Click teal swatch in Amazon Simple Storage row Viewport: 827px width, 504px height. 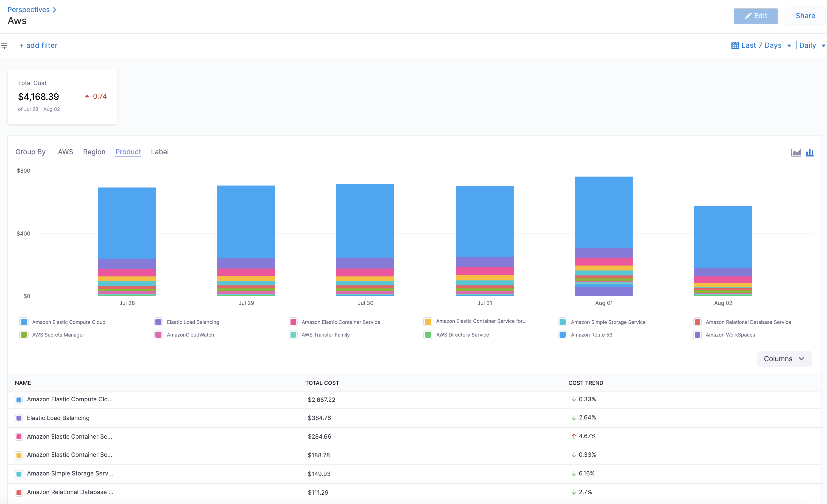(x=19, y=474)
